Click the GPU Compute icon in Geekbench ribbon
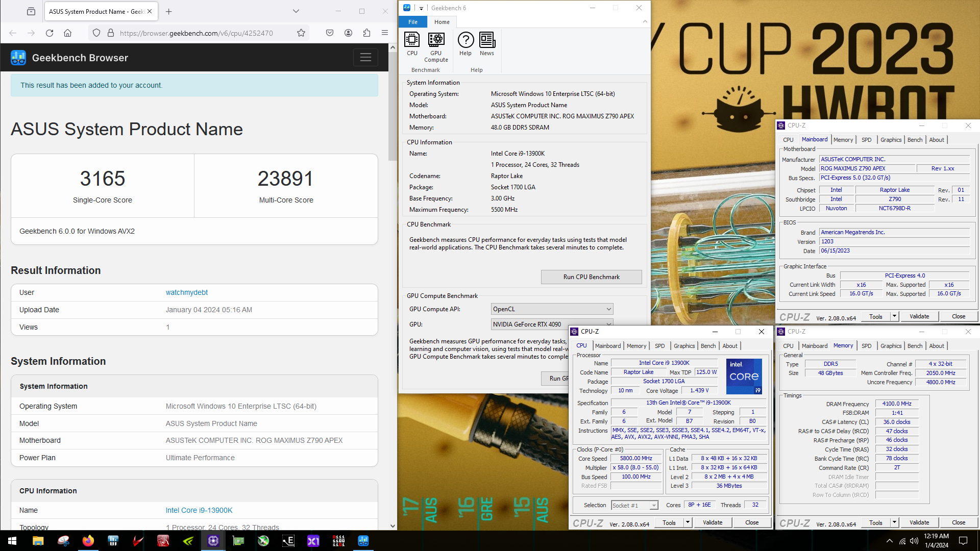Image resolution: width=980 pixels, height=551 pixels. (436, 47)
